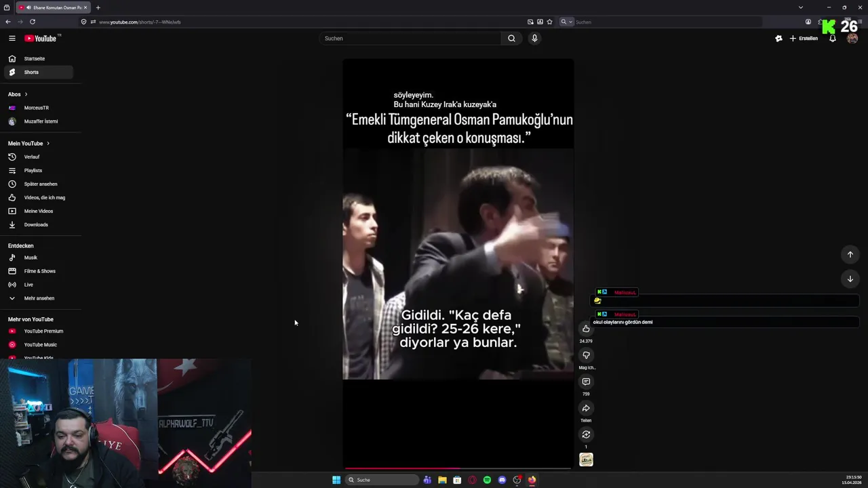The image size is (868, 488).
Task: Open Spotify from the taskbar
Action: pos(487,480)
